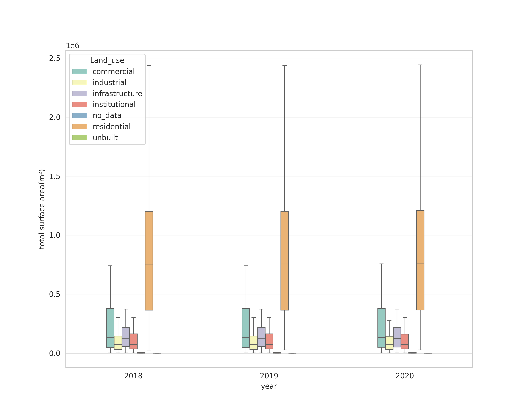Click the no_data legend color swatch
This screenshot has width=525, height=420.
pyautogui.click(x=79, y=115)
